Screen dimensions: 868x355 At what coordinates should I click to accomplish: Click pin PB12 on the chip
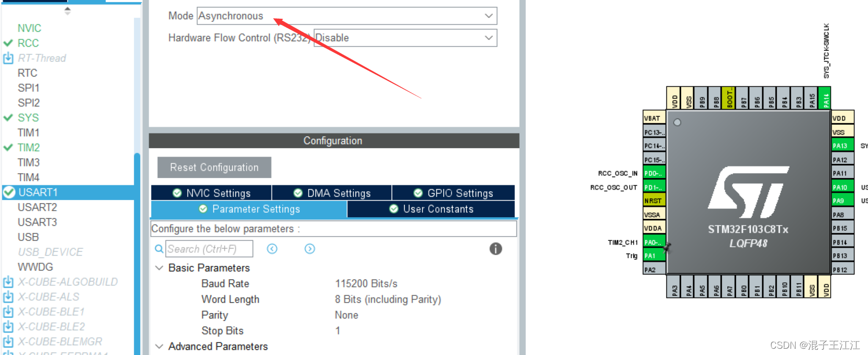point(842,269)
